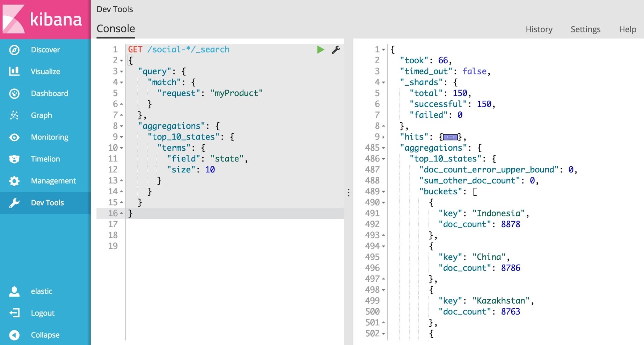Fold the aggregations block on editor line 8
The height and width of the screenshot is (345, 644).
click(x=122, y=126)
